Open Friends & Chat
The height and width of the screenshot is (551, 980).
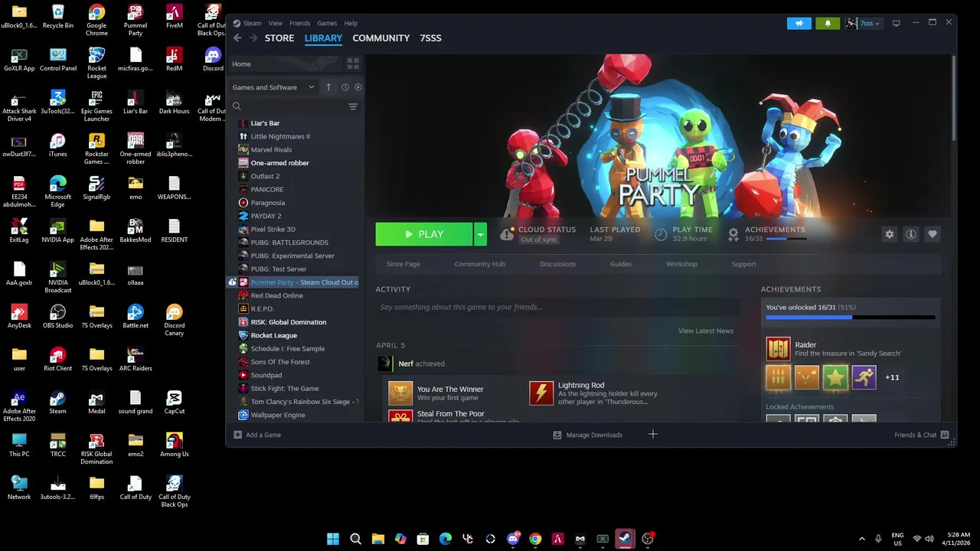click(x=922, y=435)
